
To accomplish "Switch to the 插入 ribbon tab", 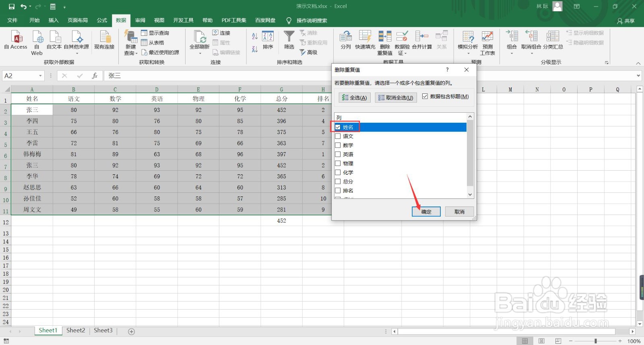I will point(54,20).
